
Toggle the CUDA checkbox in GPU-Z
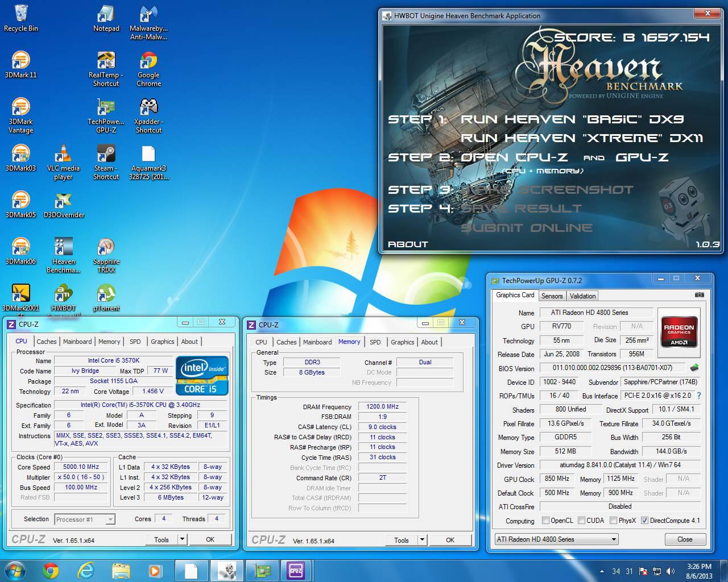582,520
